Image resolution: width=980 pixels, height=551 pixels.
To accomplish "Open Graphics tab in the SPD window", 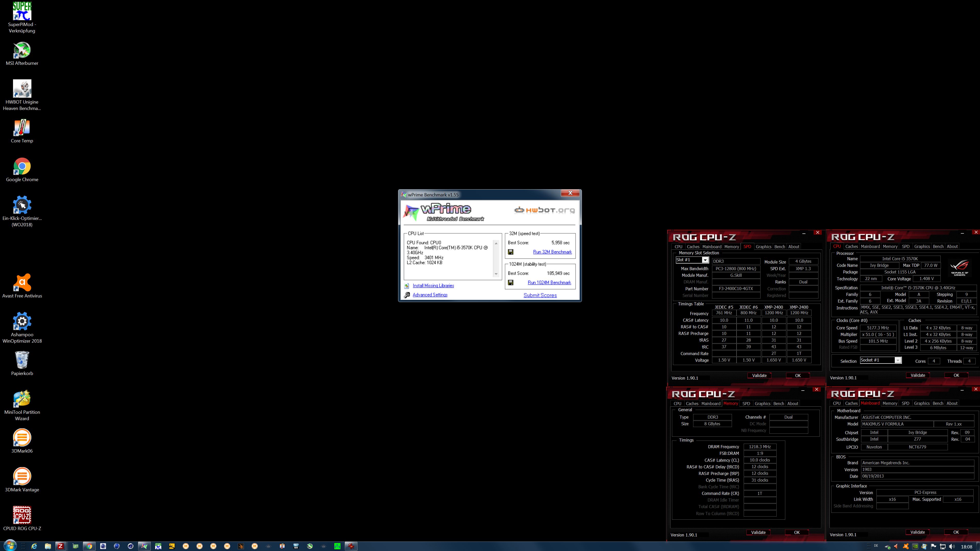I will click(763, 247).
